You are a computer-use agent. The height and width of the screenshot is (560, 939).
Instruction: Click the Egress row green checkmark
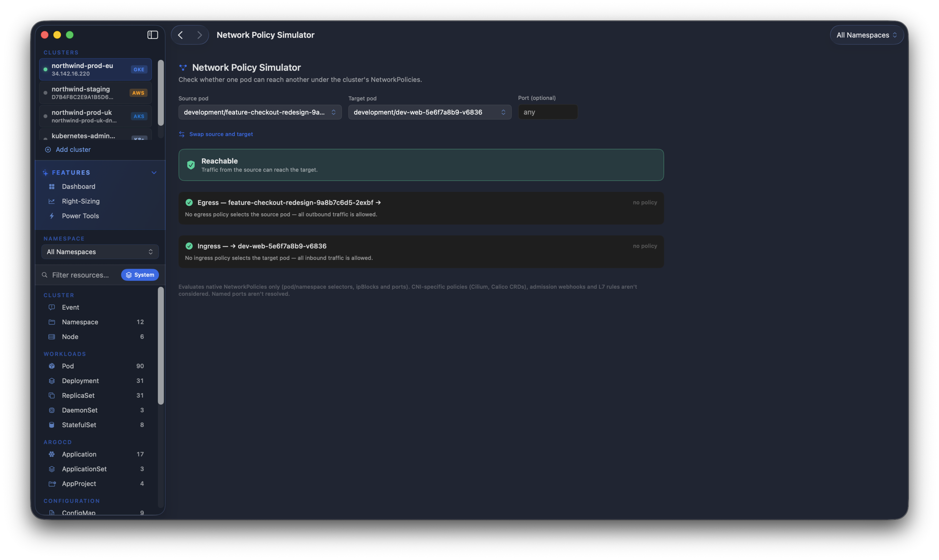click(189, 203)
